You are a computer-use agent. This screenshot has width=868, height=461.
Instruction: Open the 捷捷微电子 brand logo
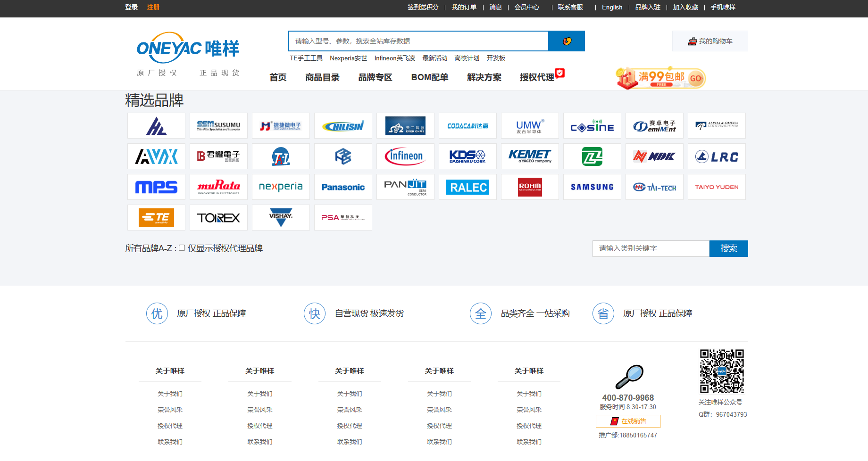pyautogui.click(x=281, y=125)
